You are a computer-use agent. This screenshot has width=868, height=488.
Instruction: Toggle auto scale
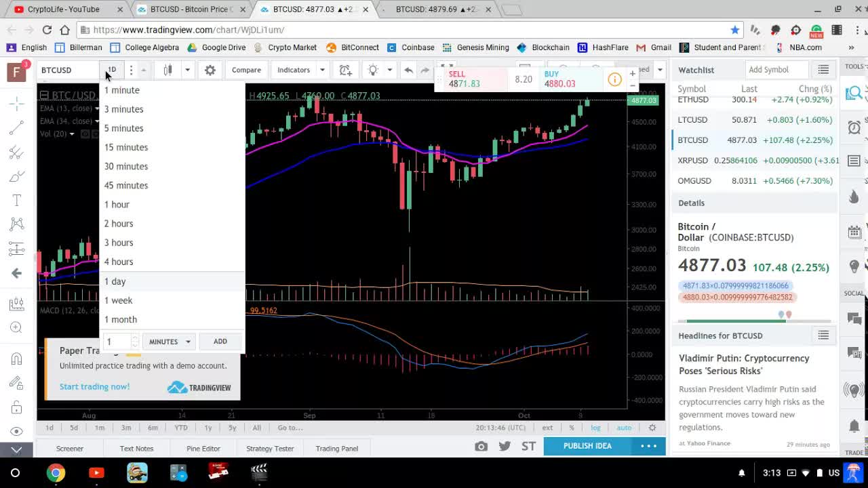(624, 428)
